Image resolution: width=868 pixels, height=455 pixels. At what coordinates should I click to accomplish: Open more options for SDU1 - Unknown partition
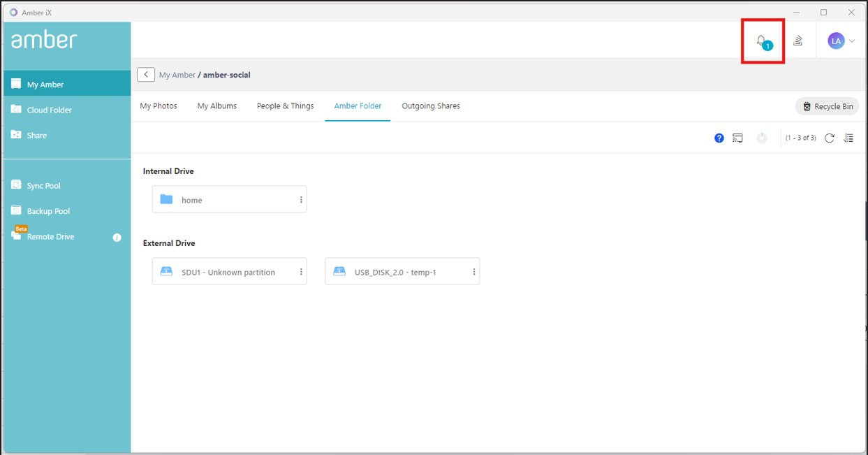click(302, 272)
